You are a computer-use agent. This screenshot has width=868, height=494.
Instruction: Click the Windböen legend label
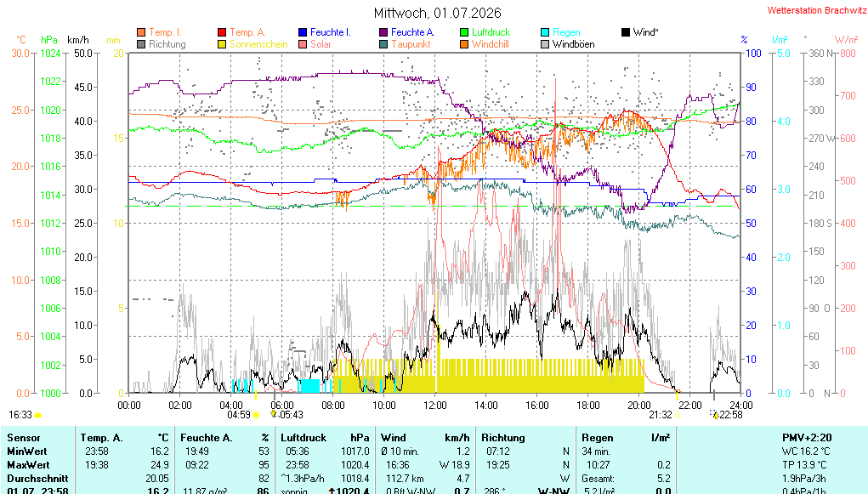[x=574, y=44]
